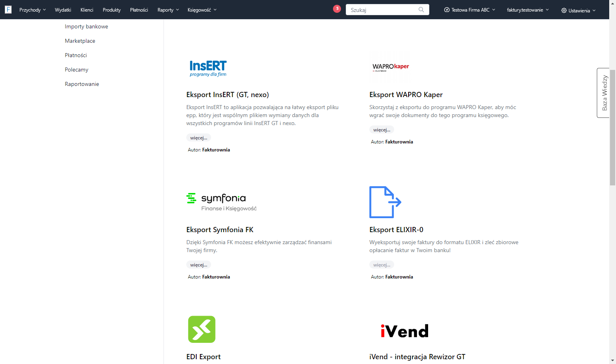This screenshot has width=616, height=364.
Task: Select Marketplace category in the sidebar
Action: 80,41
